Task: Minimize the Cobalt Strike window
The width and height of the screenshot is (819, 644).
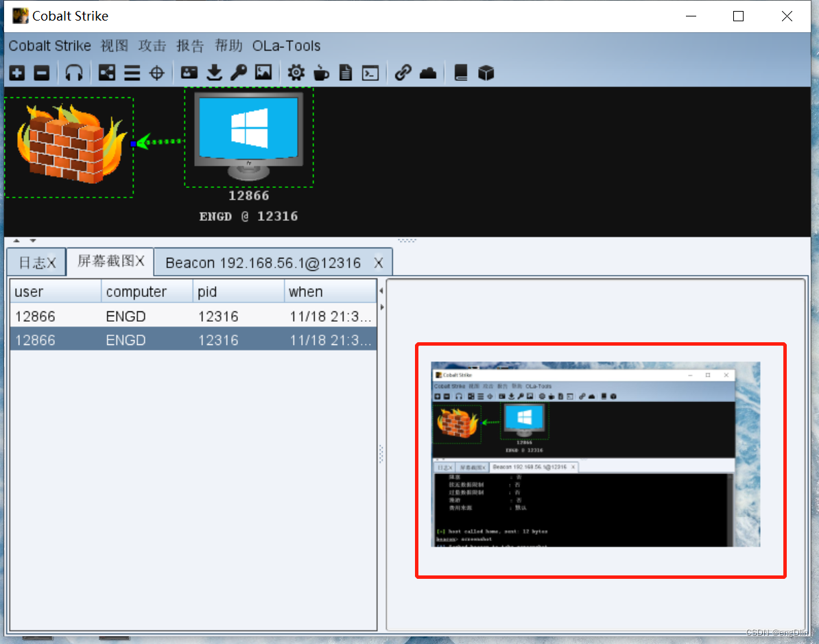Action: coord(691,16)
